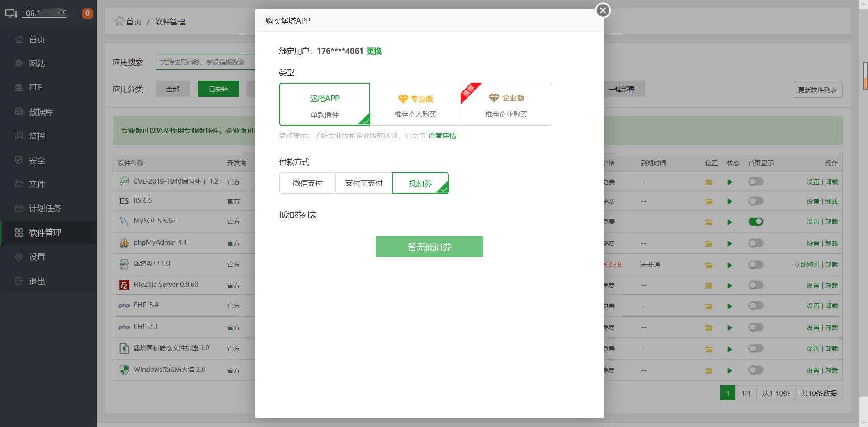Click 立即购买 for 堡塔APP
The width and height of the screenshot is (868, 427).
click(807, 265)
